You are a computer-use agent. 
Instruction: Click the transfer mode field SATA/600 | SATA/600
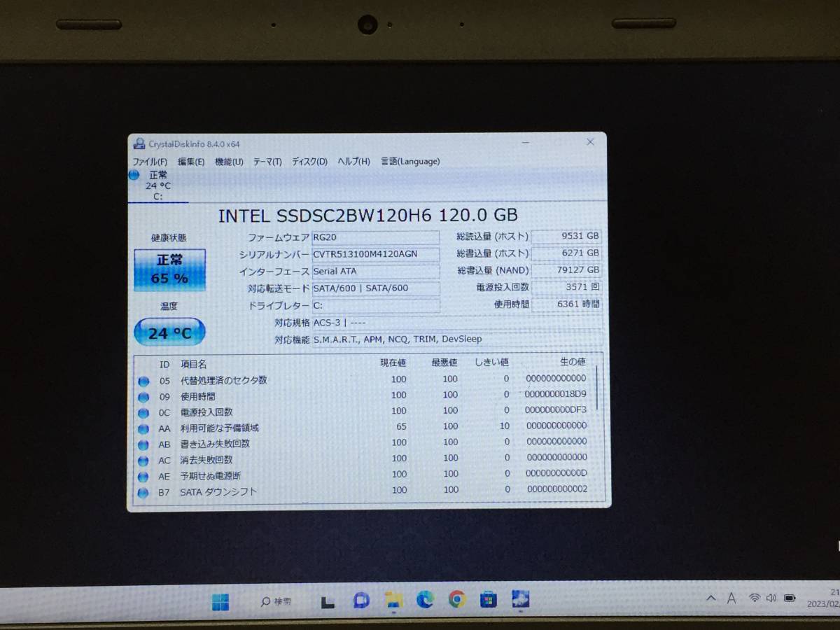(x=376, y=288)
